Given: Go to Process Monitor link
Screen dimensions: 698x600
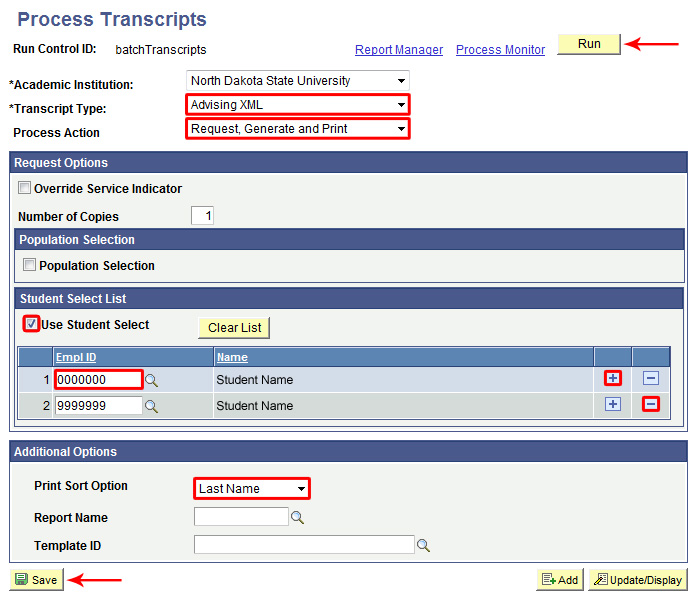Looking at the screenshot, I should click(x=500, y=50).
